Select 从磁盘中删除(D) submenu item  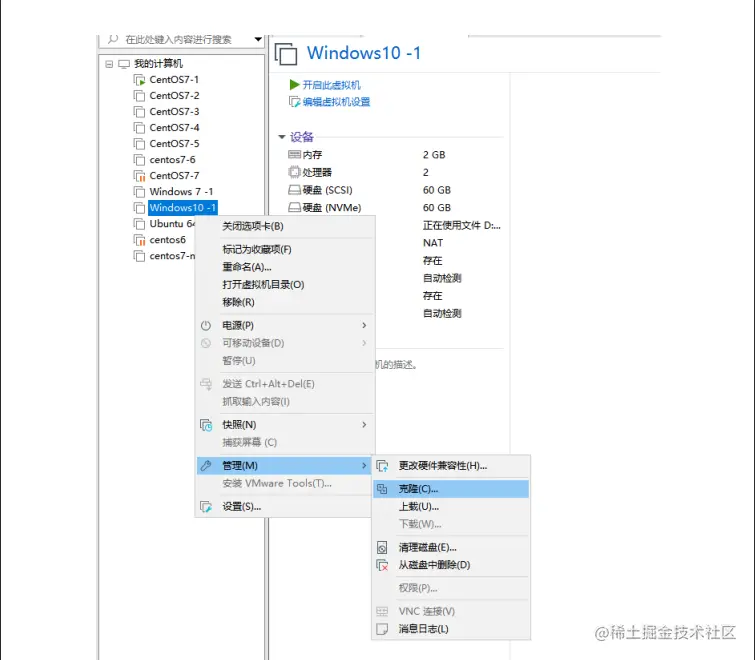pos(451,565)
